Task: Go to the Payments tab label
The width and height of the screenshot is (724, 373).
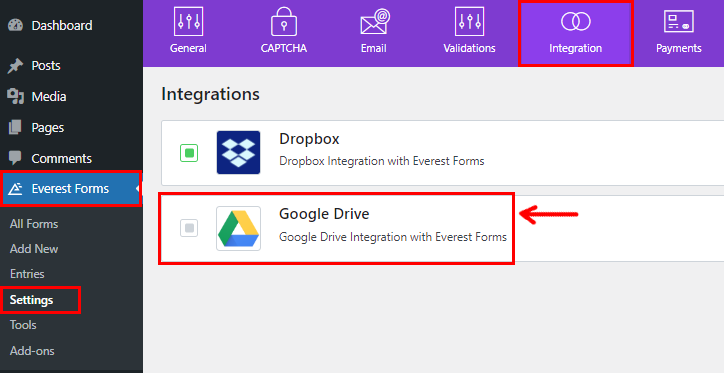Action: pos(679,48)
